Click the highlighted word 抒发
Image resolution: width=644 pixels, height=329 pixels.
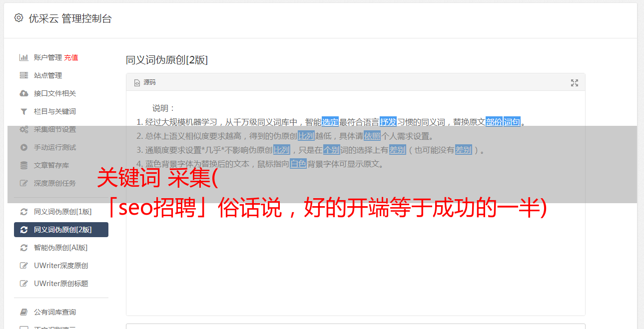click(x=388, y=122)
